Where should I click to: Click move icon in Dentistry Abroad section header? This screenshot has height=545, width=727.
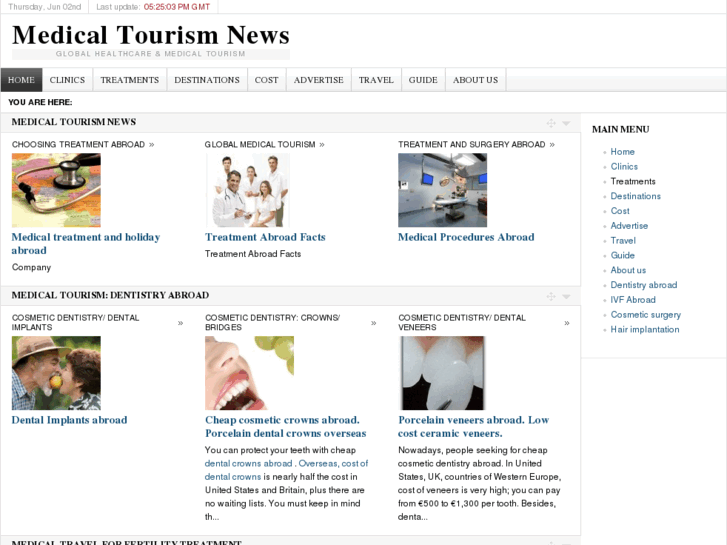(551, 296)
